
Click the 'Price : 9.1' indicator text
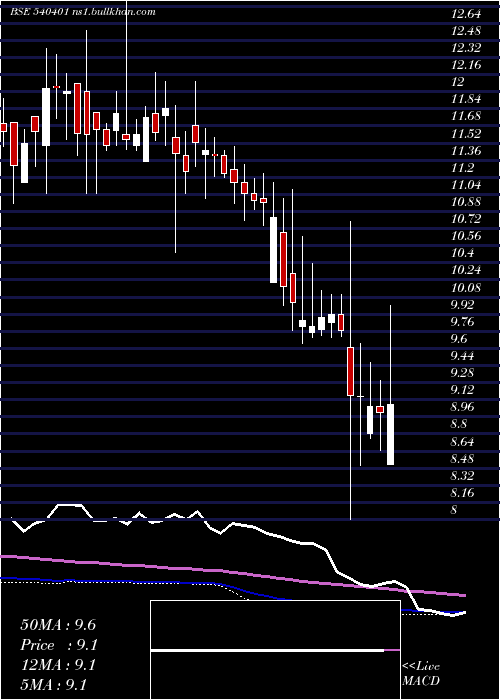(59, 645)
